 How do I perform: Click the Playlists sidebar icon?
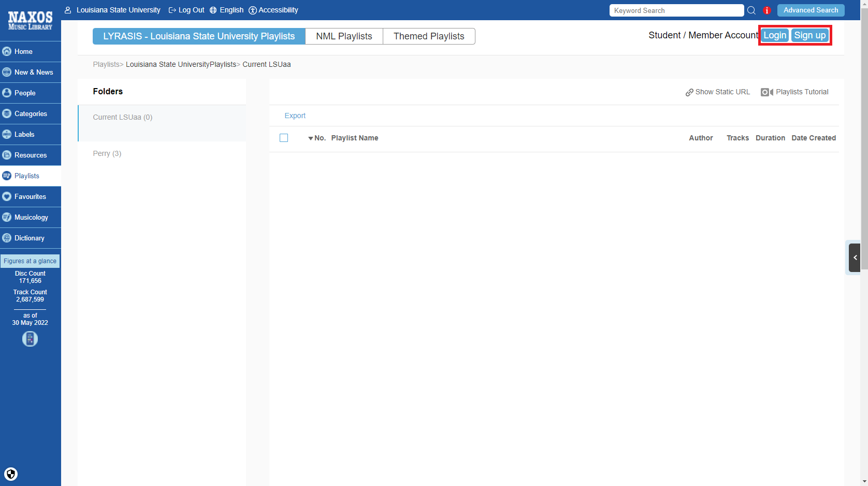[7, 176]
